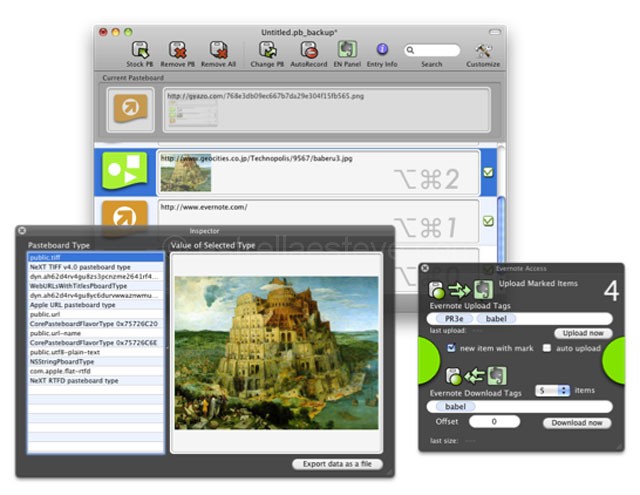
Task: Select NeXT TIFF v4.0 pasteboard type row
Action: point(96,267)
